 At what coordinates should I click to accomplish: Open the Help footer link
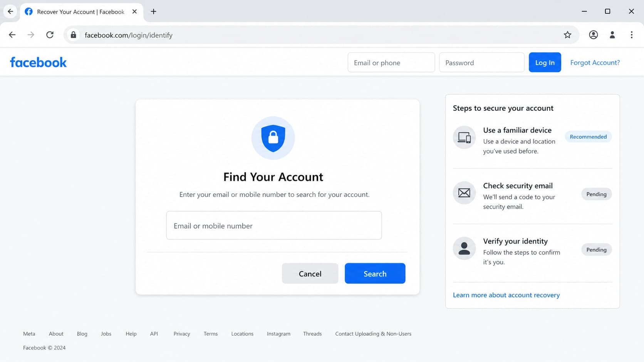[x=131, y=334]
